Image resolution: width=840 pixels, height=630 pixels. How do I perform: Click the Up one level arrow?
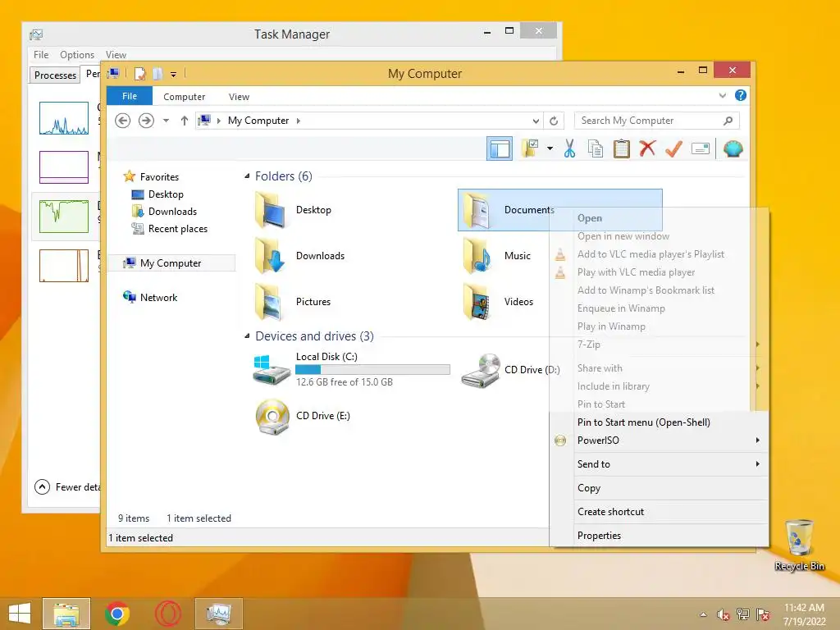pos(185,121)
